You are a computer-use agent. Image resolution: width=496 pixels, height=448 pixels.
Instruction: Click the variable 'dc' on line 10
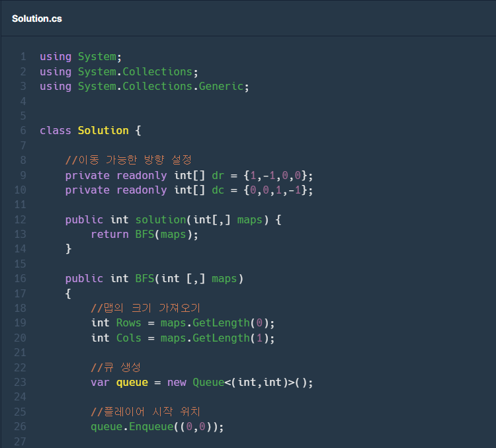[218, 190]
